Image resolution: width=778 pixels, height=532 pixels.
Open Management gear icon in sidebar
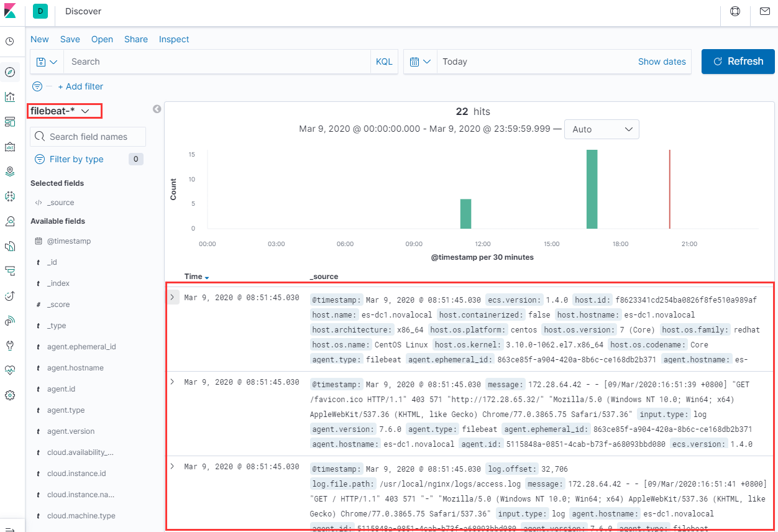coord(9,395)
